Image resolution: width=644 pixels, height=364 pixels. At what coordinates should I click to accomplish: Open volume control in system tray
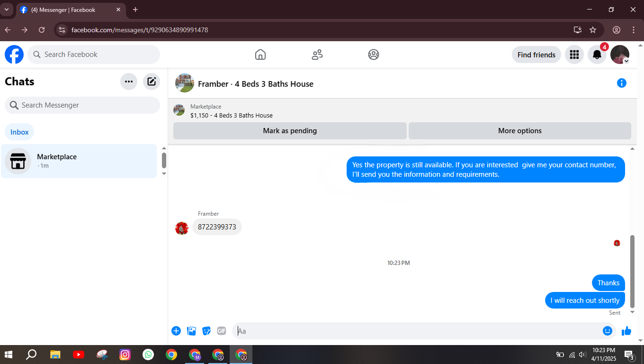[x=582, y=355]
